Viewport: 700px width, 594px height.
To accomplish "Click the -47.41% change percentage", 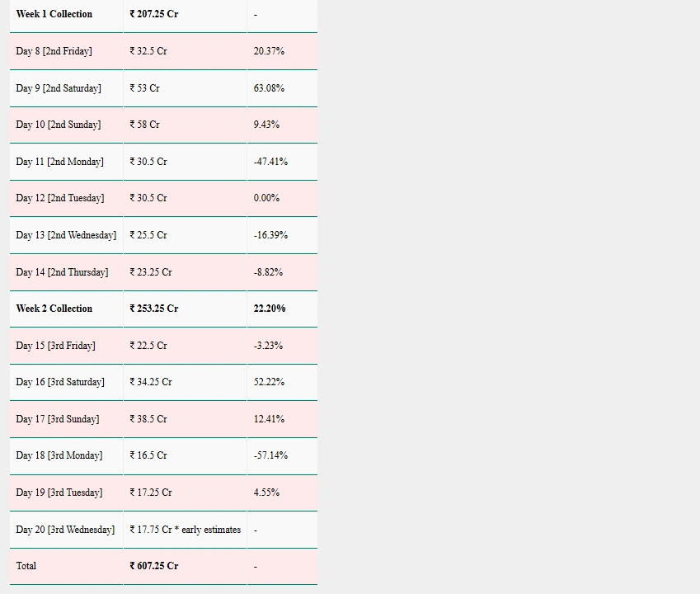I will click(270, 162).
